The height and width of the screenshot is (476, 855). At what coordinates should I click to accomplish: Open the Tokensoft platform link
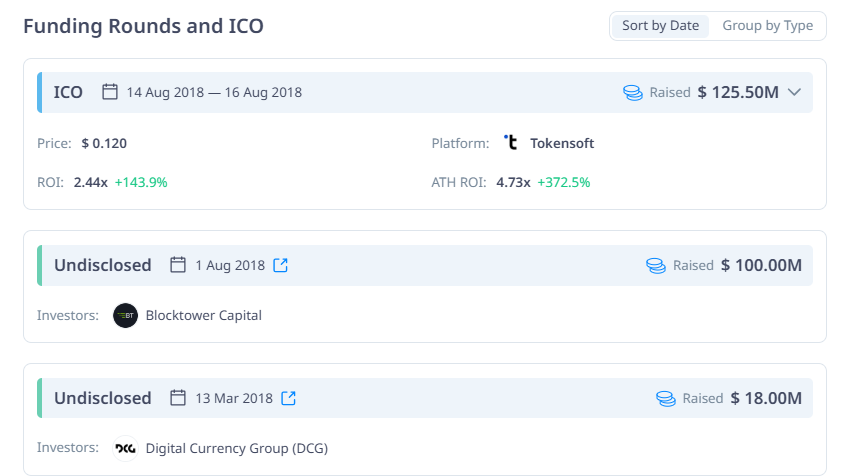pos(562,143)
